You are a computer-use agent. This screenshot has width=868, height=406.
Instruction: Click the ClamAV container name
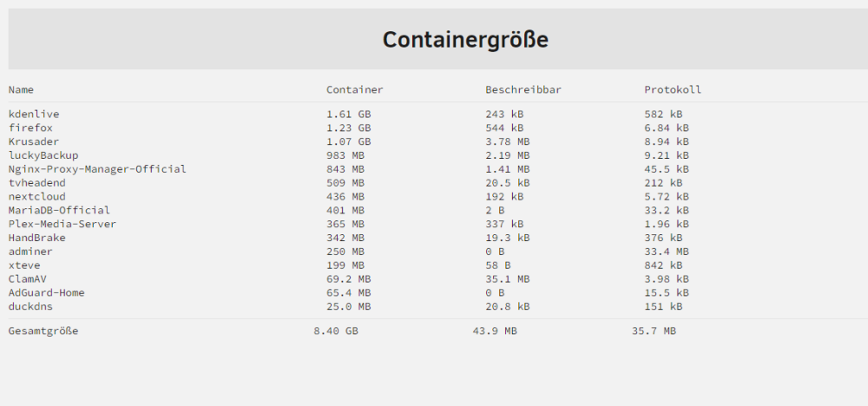click(x=27, y=279)
